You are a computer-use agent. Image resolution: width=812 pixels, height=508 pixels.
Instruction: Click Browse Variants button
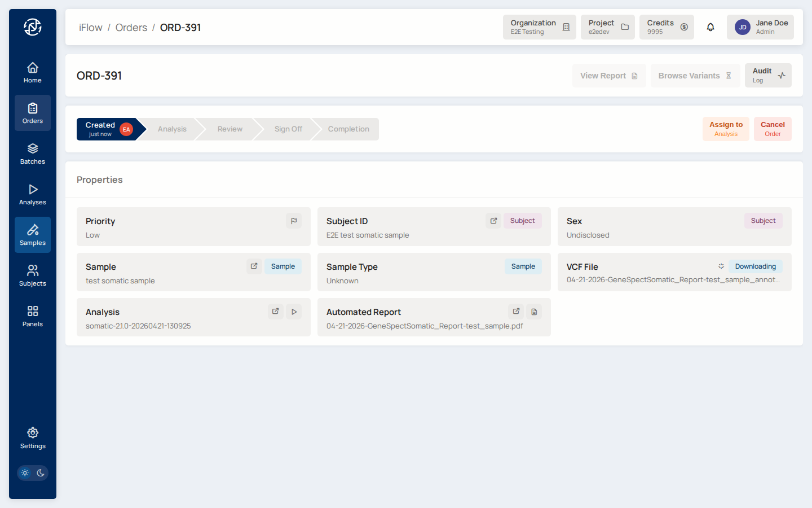[x=695, y=76]
